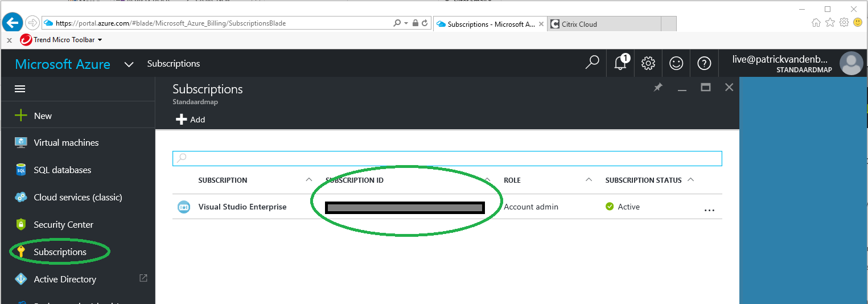
Task: Click the browser home icon
Action: (x=816, y=23)
